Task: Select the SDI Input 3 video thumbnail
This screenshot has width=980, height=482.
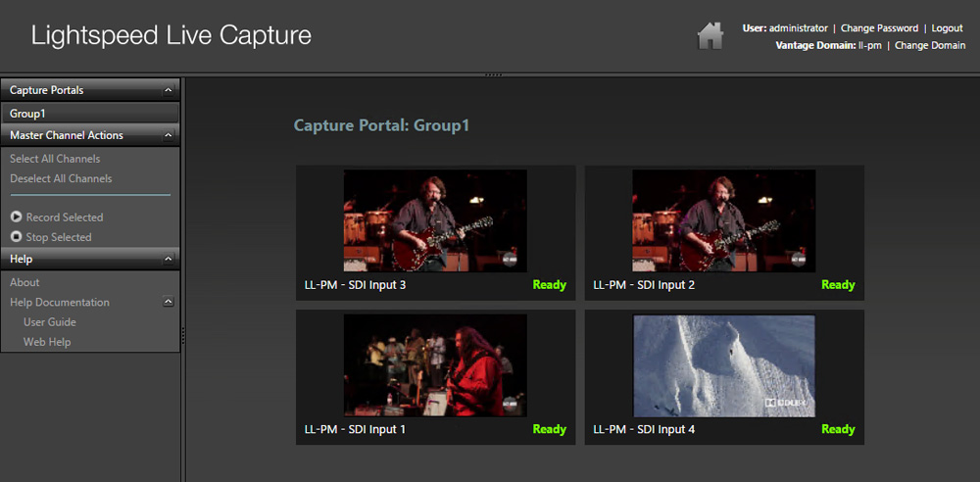Action: coord(435,220)
